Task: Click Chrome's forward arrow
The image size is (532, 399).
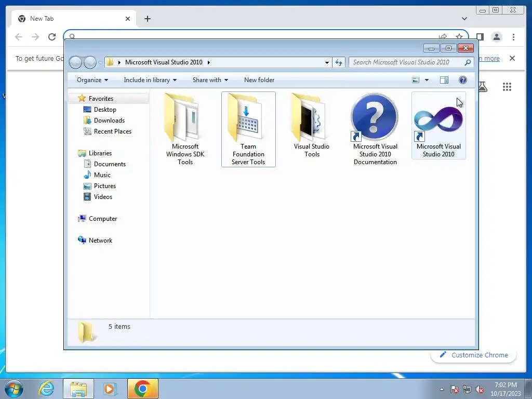Action: point(35,37)
